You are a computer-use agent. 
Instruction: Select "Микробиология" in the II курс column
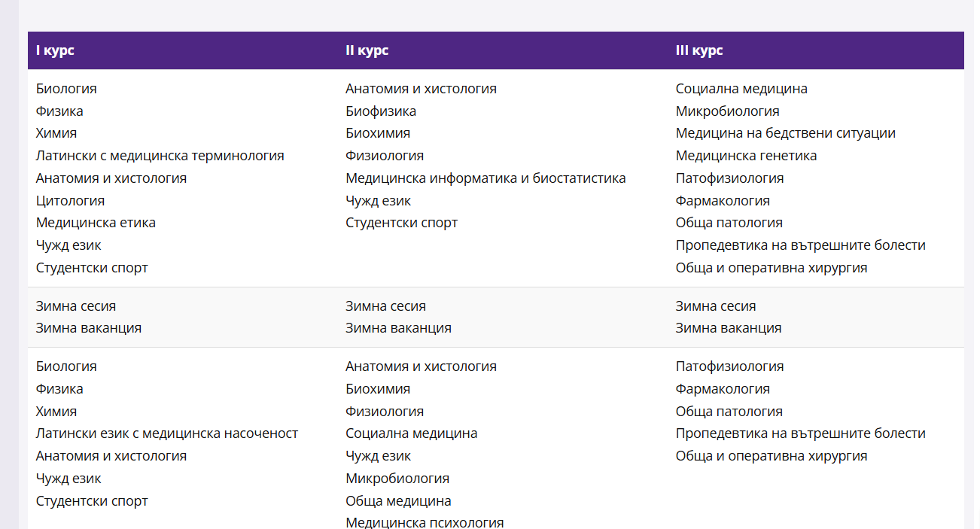(x=397, y=479)
